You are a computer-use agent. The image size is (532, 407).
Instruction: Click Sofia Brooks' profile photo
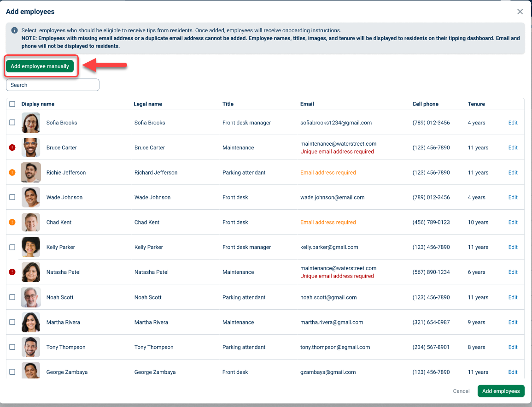pyautogui.click(x=31, y=123)
